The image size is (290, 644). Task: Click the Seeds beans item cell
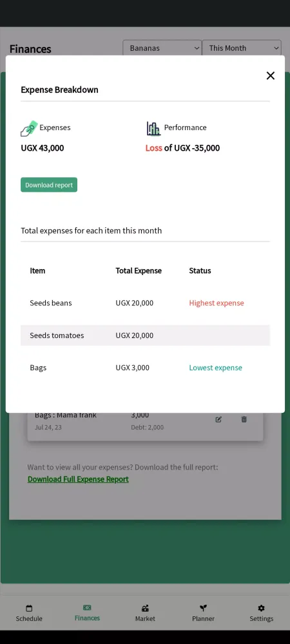pos(51,303)
